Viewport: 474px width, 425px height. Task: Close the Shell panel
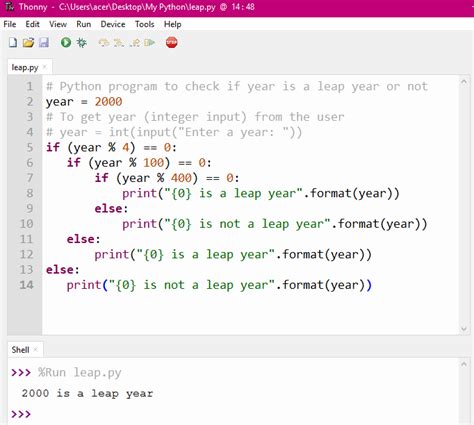click(36, 350)
